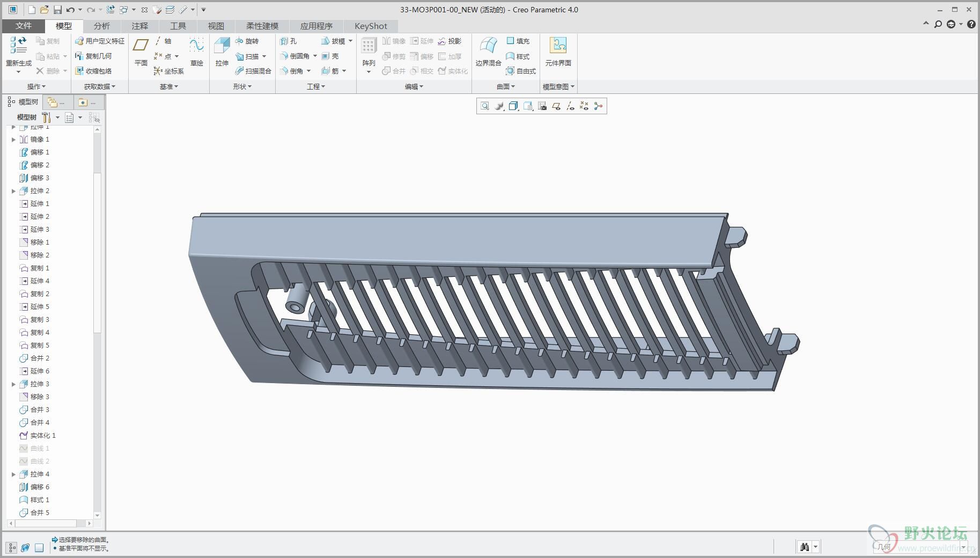Image resolution: width=980 pixels, height=558 pixels.
Task: Open the 曲面 group dropdown
Action: point(506,86)
